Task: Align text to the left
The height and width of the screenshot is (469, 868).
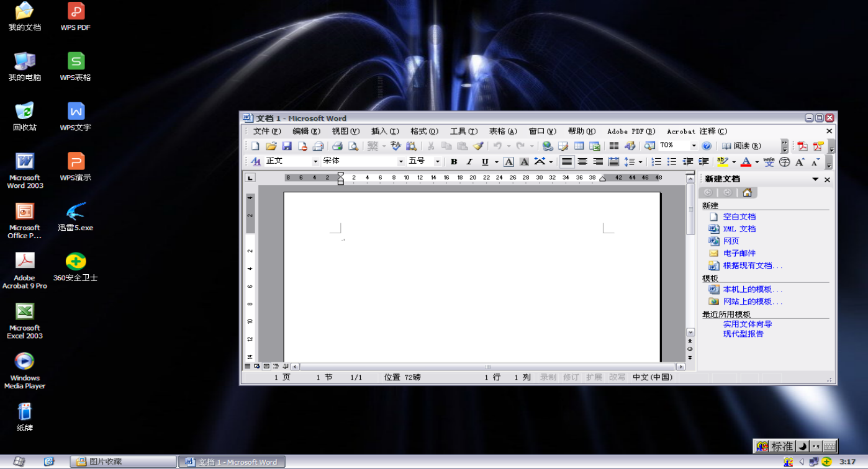Action: point(567,161)
